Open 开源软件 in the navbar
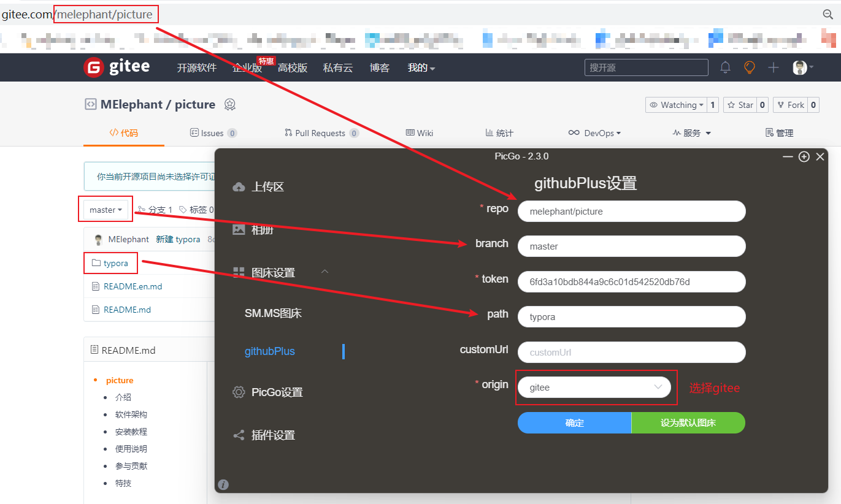Screen dimensions: 841x504 (197, 67)
